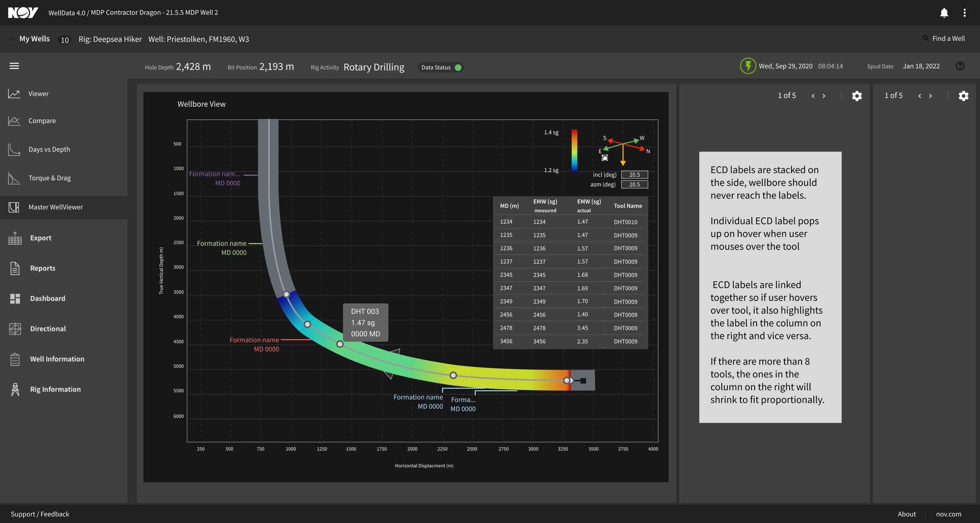The height and width of the screenshot is (523, 980).
Task: Click the Directional target icon
Action: 15,329
